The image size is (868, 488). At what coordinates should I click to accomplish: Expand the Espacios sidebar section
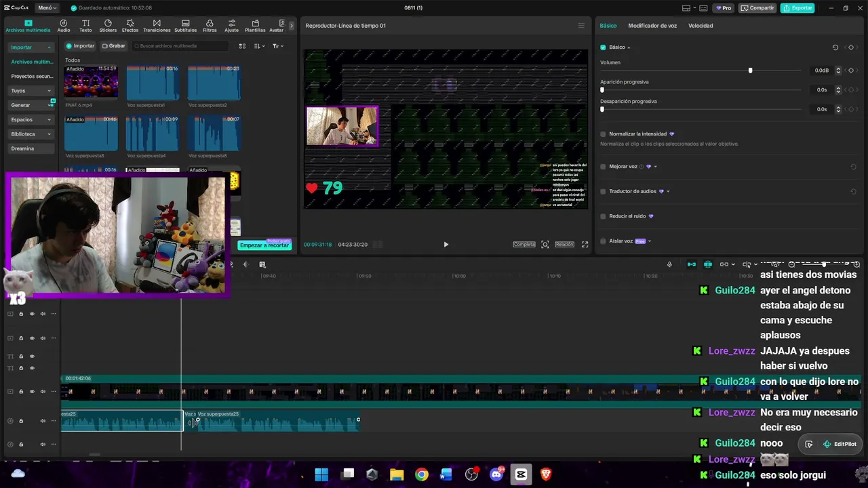49,120
